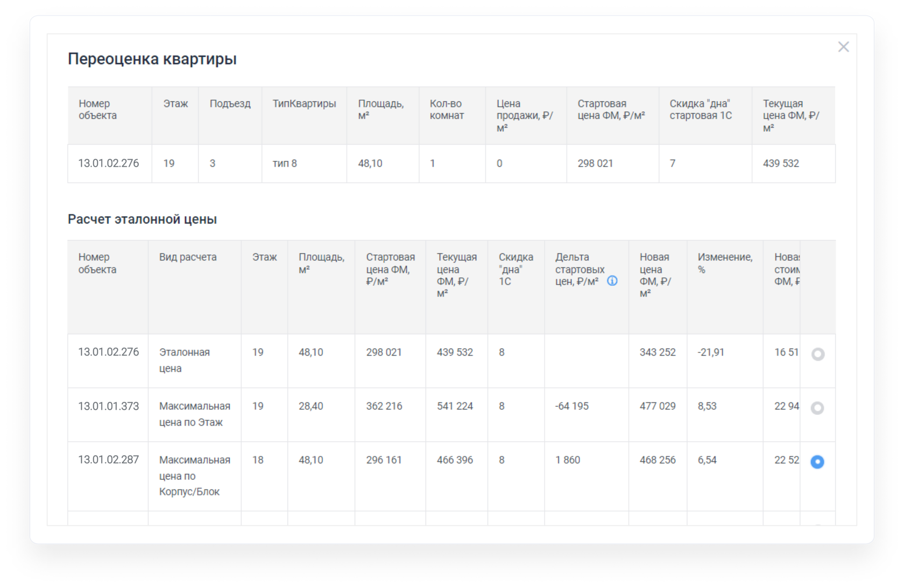This screenshot has height=588, width=904.
Task: Click the Расчет эталонной цены heading
Action: [142, 219]
